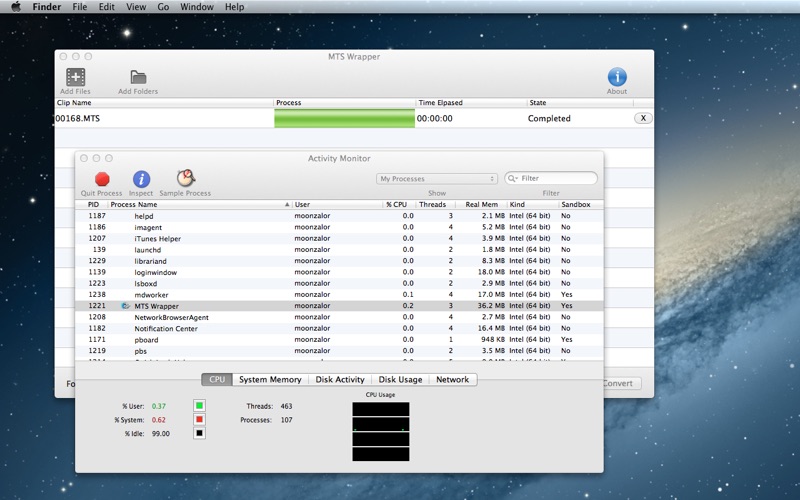The width and height of the screenshot is (800, 500).
Task: Open the Edit menu
Action: [107, 7]
